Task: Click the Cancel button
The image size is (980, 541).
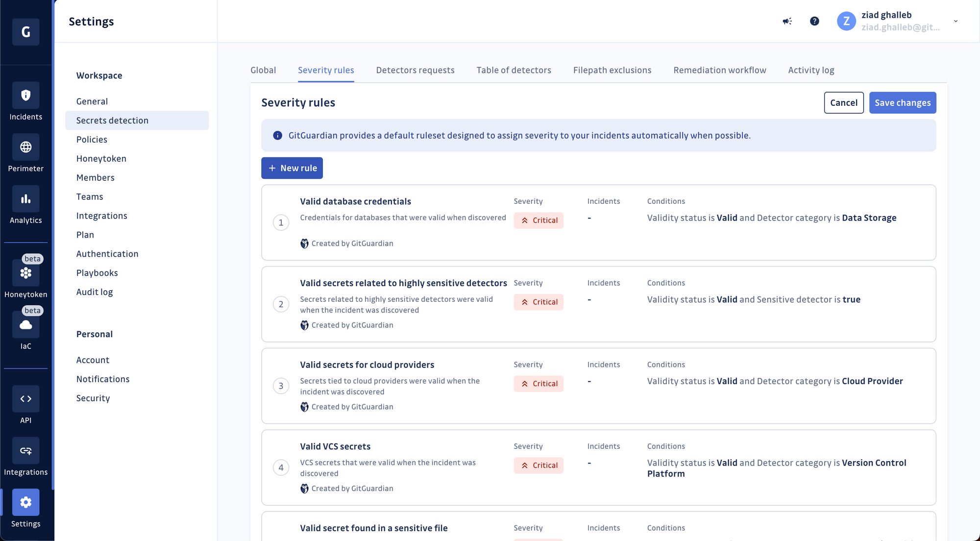Action: click(x=843, y=103)
